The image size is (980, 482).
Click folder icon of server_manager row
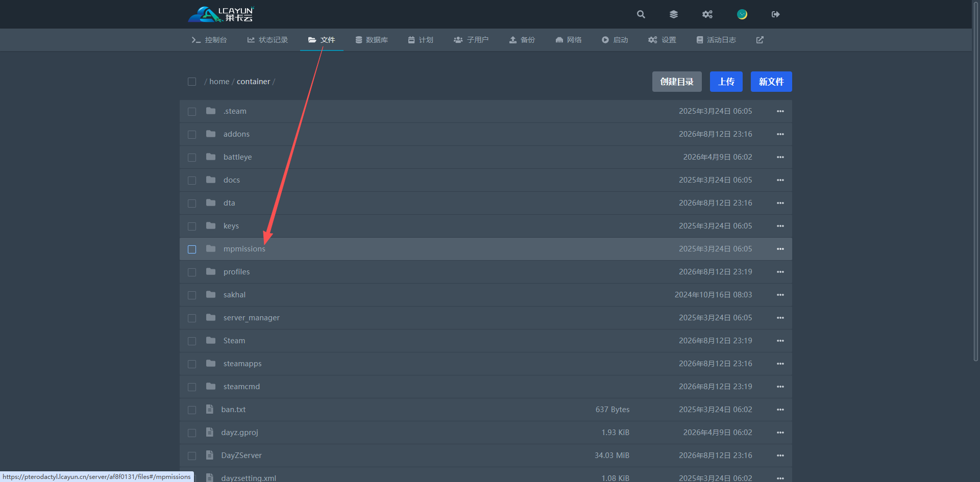211,317
